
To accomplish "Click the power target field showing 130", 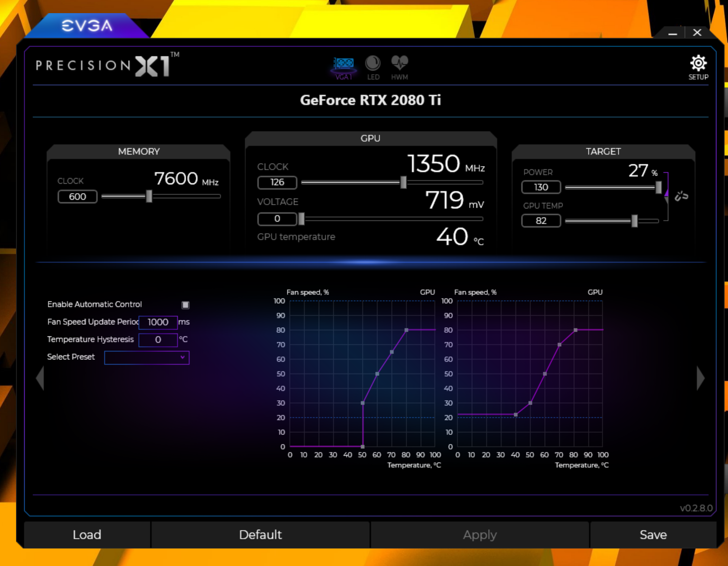I will 541,187.
